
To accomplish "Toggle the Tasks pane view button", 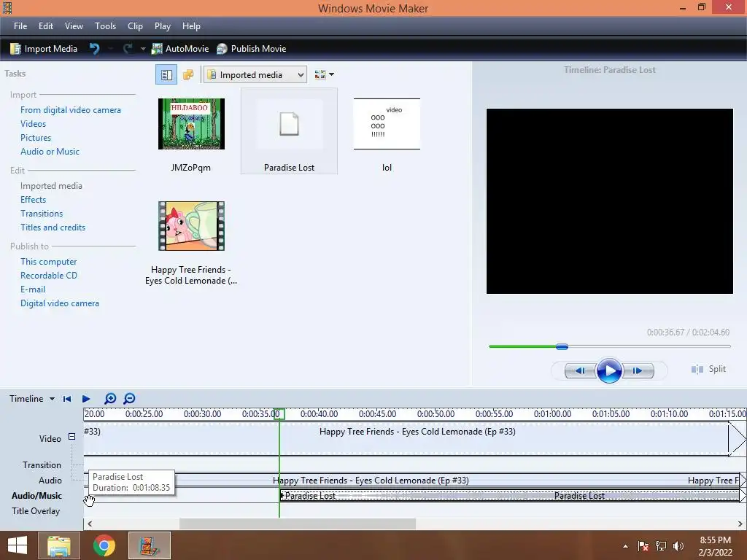I will pos(166,75).
